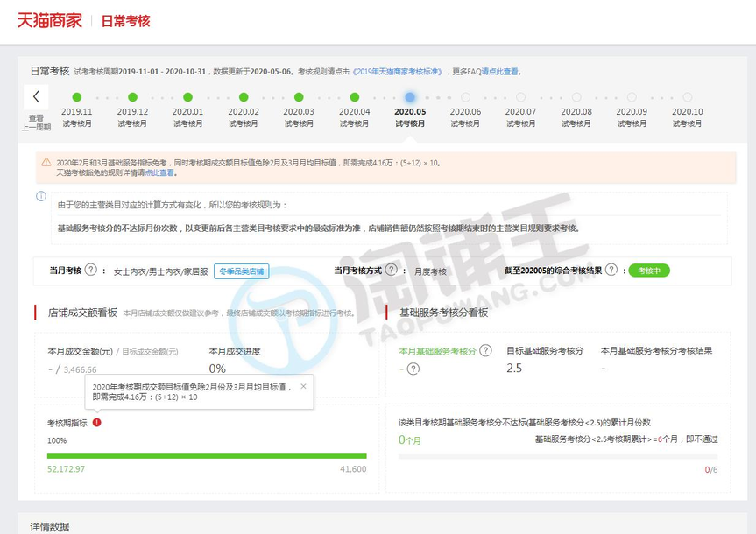
Task: Click the 日常考核 header title
Action: point(125,21)
